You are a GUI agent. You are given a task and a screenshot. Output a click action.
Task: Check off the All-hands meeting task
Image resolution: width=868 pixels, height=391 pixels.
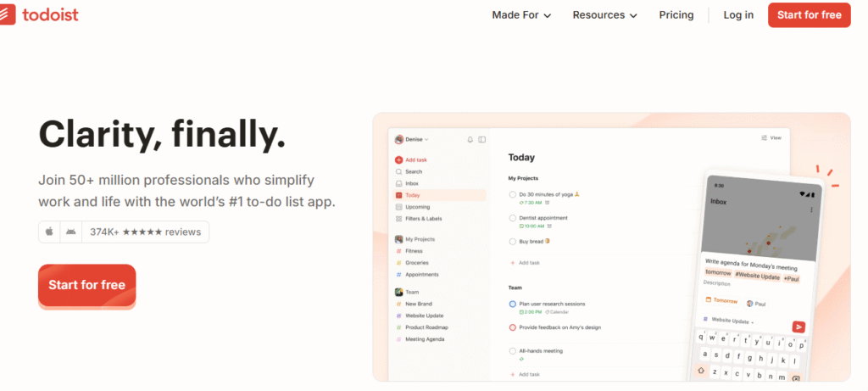(x=513, y=351)
